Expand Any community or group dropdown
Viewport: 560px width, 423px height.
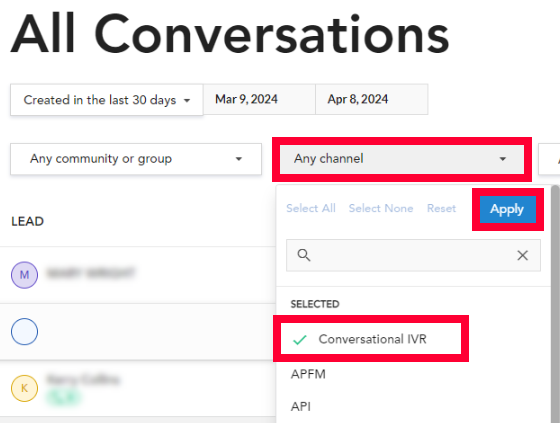pos(136,159)
